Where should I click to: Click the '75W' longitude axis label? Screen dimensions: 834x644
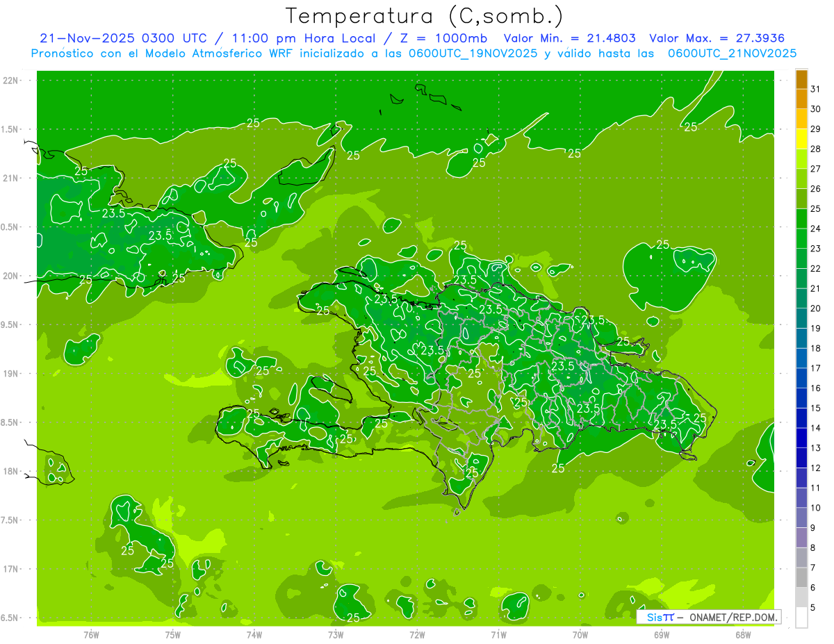point(173,635)
